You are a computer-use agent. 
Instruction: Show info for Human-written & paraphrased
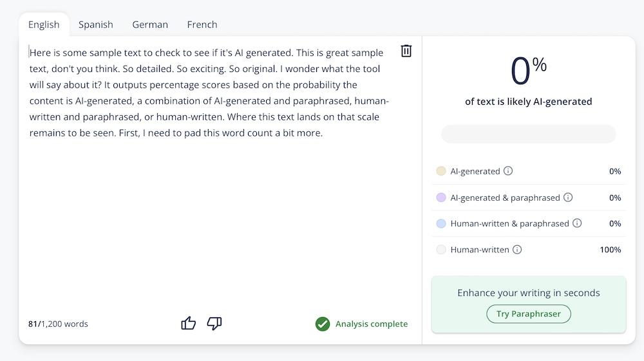[577, 223]
